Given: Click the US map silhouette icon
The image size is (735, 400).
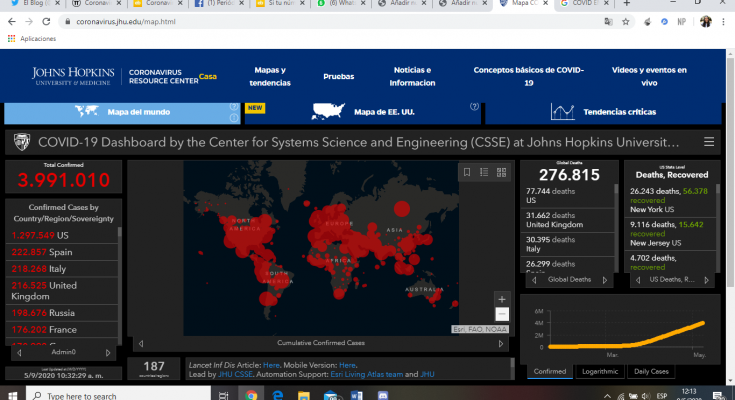Looking at the screenshot, I should point(328,111).
